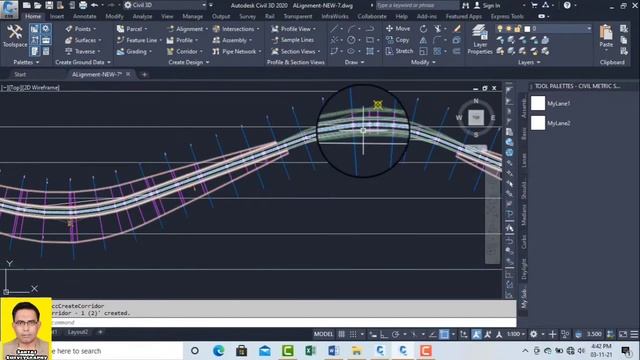Select the Circle draw tool
This screenshot has height=360, width=640.
point(351,40)
